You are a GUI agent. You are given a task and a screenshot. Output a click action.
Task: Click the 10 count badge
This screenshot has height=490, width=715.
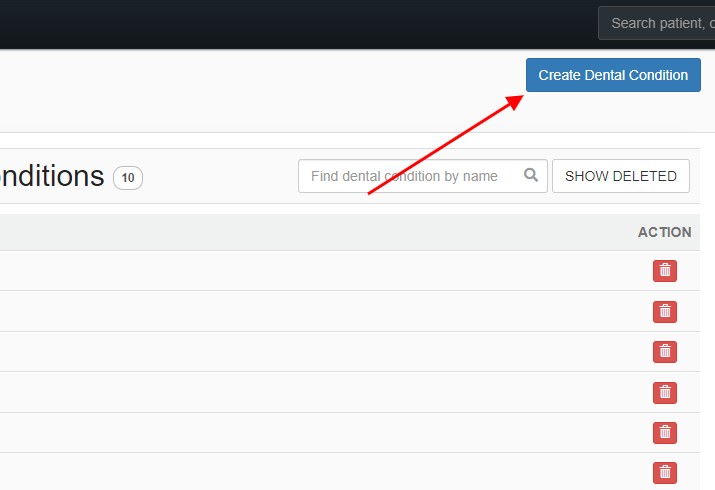click(128, 177)
